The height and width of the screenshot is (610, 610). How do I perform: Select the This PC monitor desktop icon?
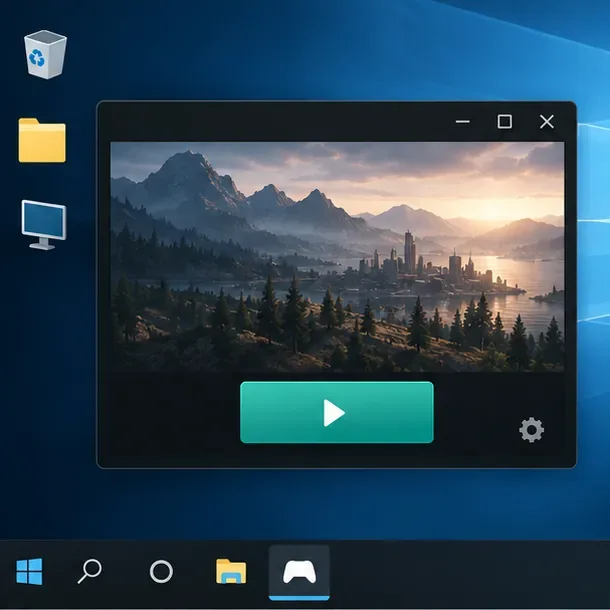click(44, 224)
